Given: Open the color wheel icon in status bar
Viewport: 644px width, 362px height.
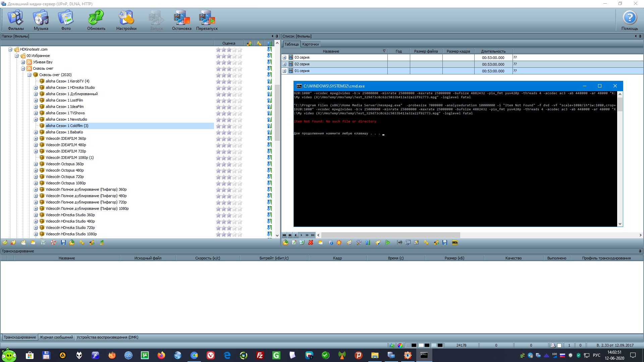Looking at the screenshot, I should click(400, 345).
